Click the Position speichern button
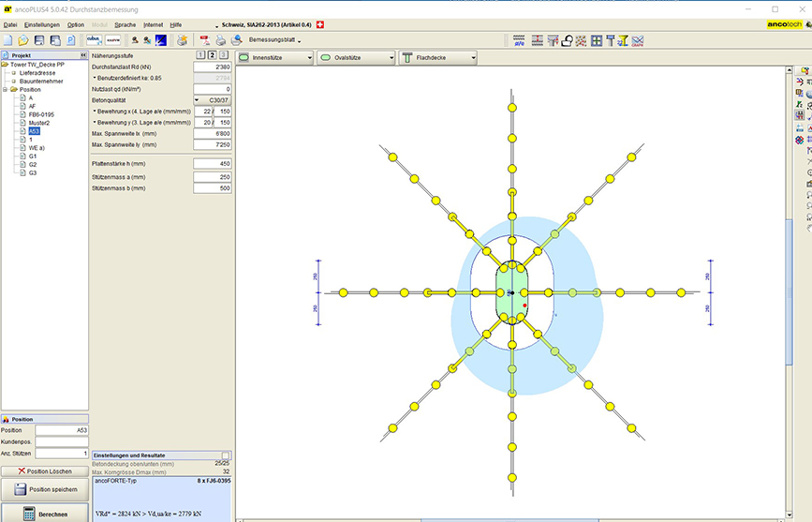Image resolution: width=812 pixels, height=522 pixels. 44,489
